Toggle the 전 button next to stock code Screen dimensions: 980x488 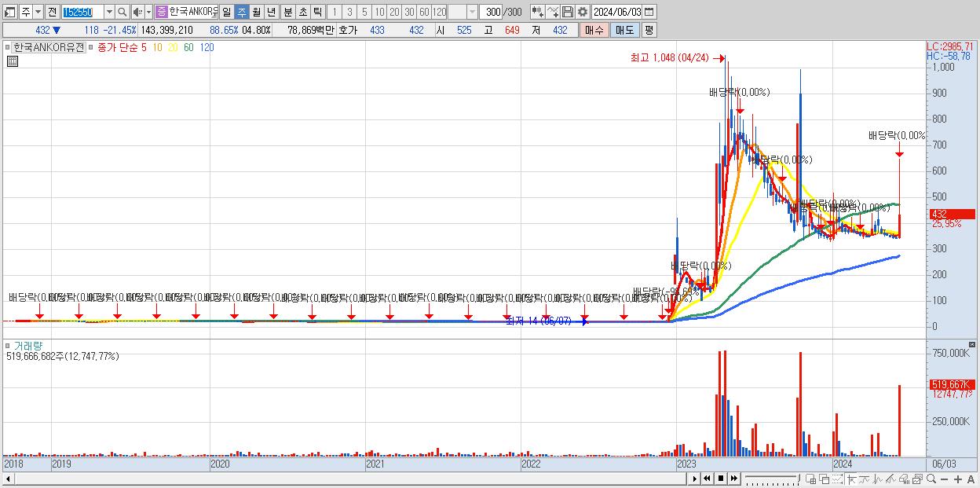(52, 12)
